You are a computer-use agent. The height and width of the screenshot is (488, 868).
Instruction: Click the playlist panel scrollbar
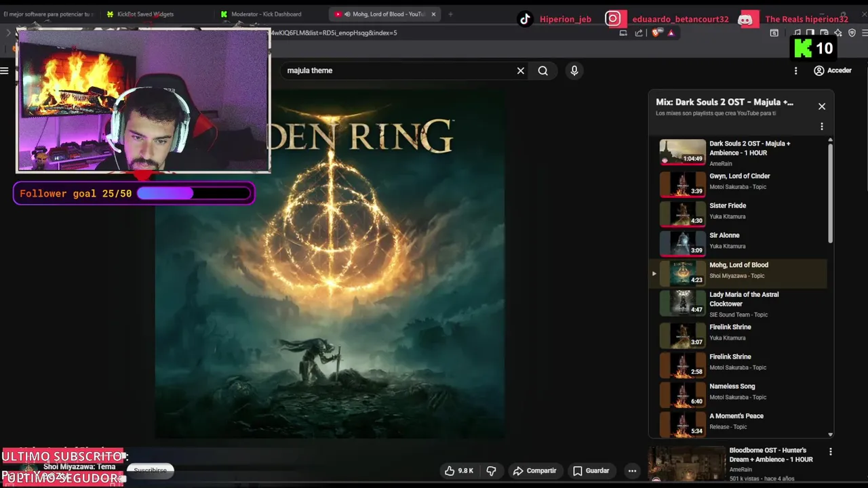coord(830,193)
